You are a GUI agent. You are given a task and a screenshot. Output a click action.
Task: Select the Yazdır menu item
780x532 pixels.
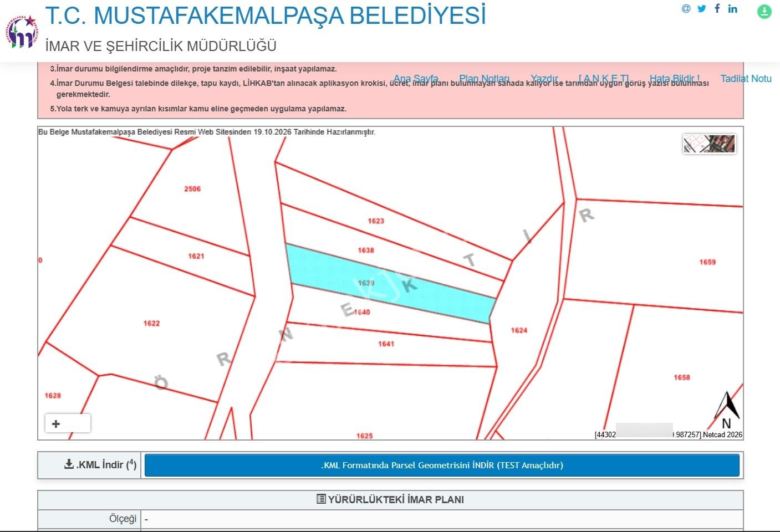544,79
